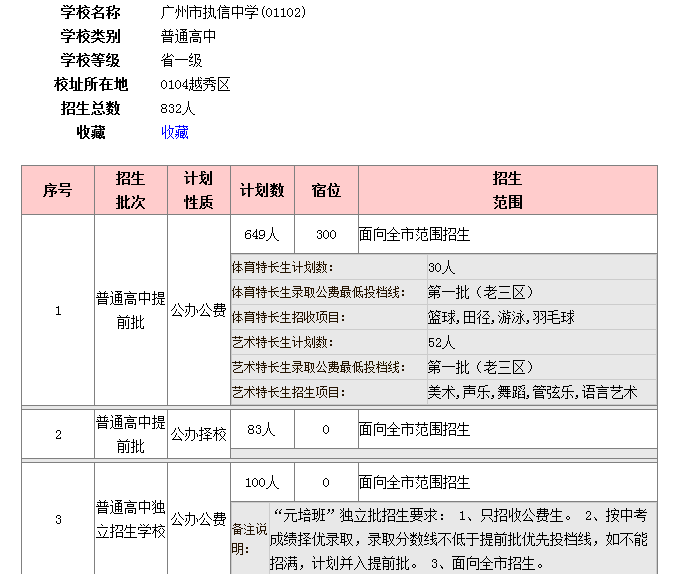Click the 艺术特长生招生项目 label

(x=289, y=392)
